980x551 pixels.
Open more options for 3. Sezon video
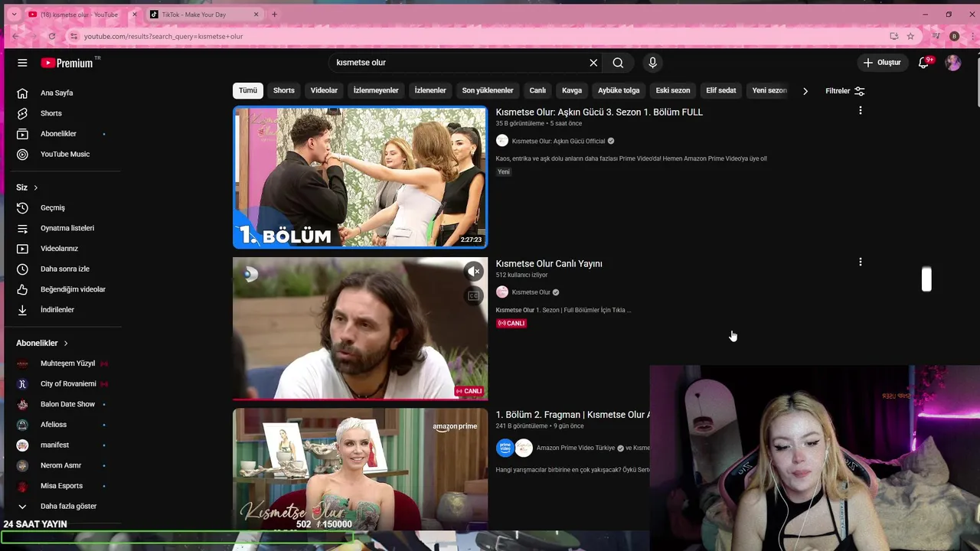coord(861,111)
